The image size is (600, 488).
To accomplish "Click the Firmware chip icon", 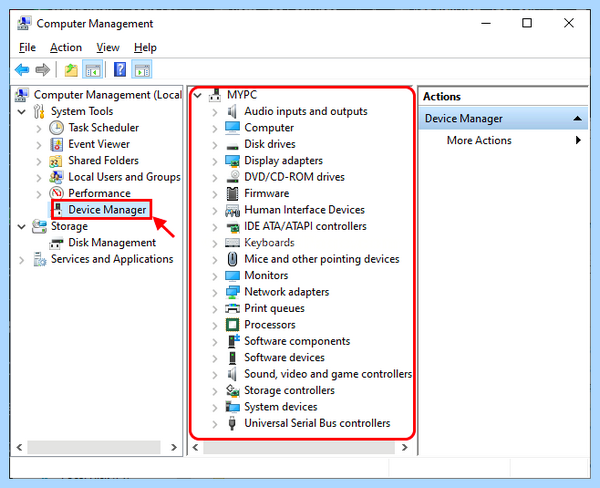I will pos(232,193).
